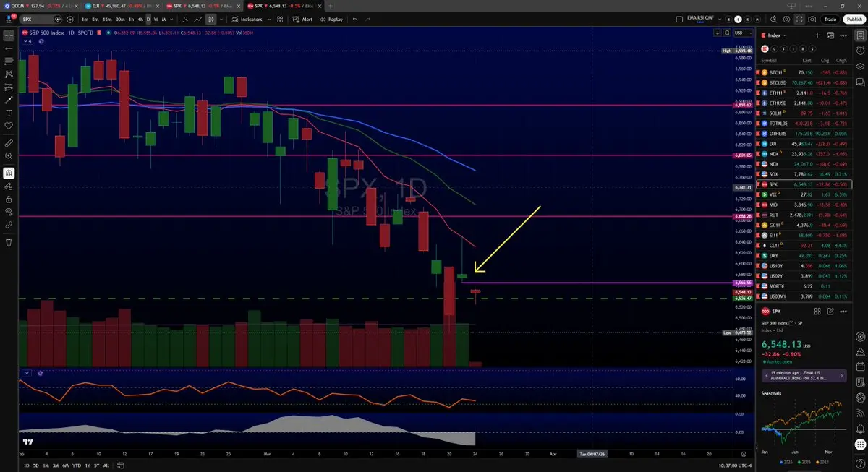The image size is (868, 472).
Task: Select the VIX row in watchlist
Action: [x=803, y=194]
